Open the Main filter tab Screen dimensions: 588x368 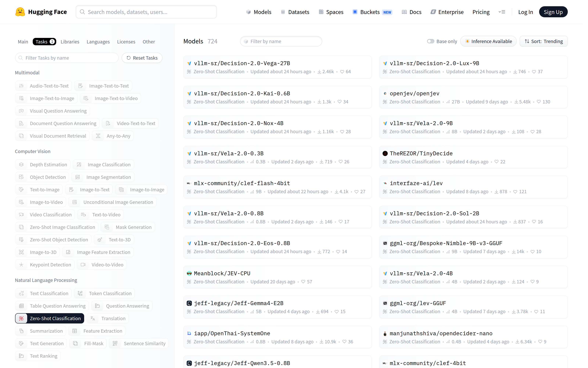pos(23,42)
